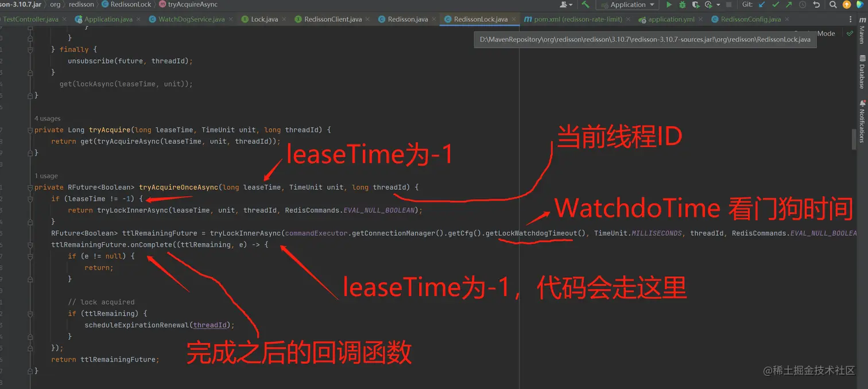Switch to the Application.java tab
The width and height of the screenshot is (868, 389).
coord(108,19)
